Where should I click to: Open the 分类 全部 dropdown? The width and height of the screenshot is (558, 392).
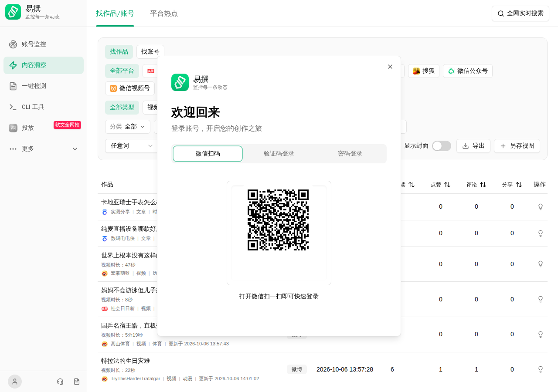128,127
